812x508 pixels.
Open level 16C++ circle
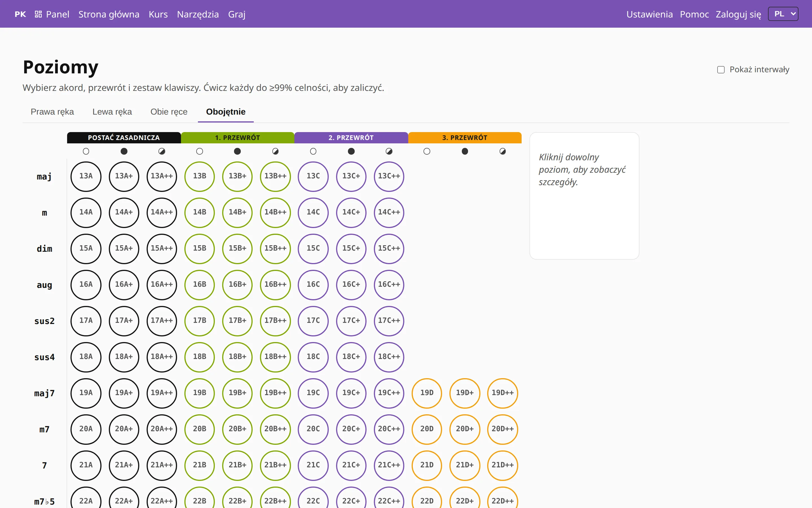coord(389,284)
